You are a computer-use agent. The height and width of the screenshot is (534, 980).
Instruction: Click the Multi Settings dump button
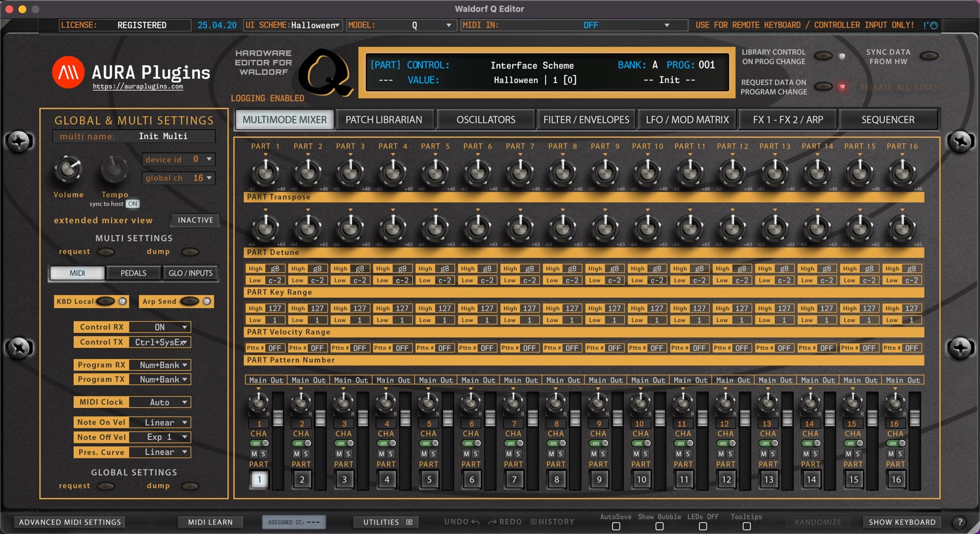(x=190, y=252)
